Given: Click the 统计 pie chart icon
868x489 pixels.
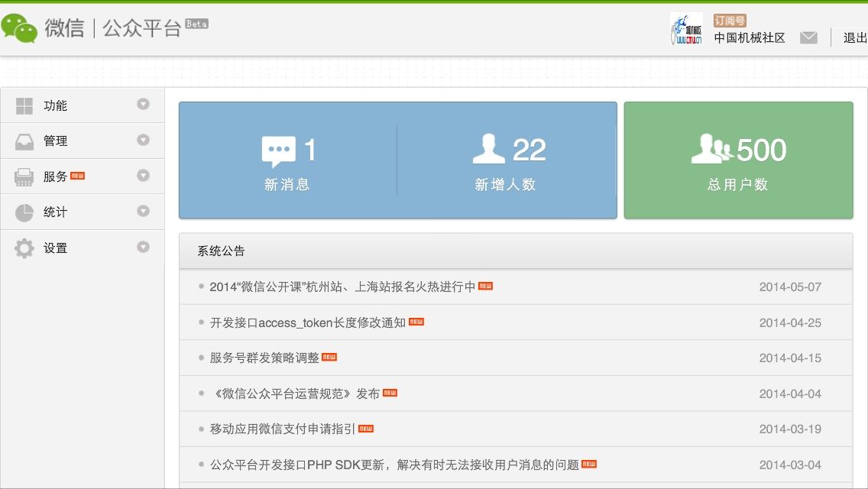Looking at the screenshot, I should tap(24, 212).
